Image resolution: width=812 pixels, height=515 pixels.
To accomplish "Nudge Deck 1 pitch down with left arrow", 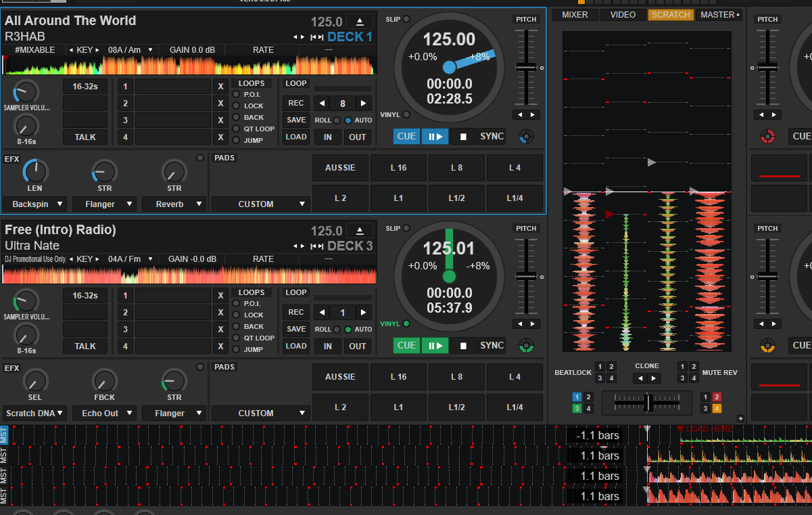I will point(519,115).
